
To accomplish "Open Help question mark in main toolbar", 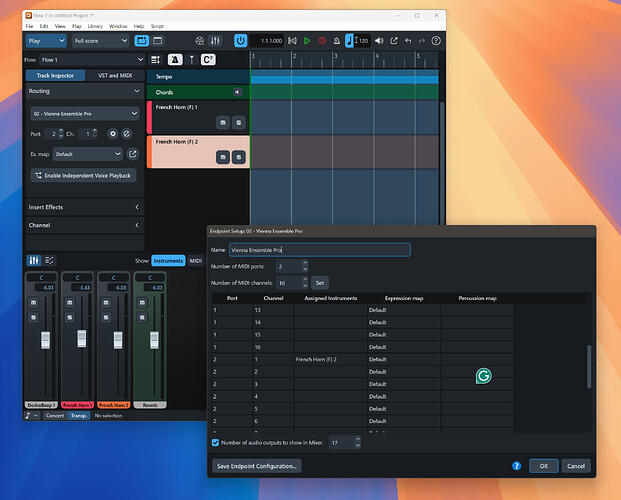I will [x=436, y=41].
